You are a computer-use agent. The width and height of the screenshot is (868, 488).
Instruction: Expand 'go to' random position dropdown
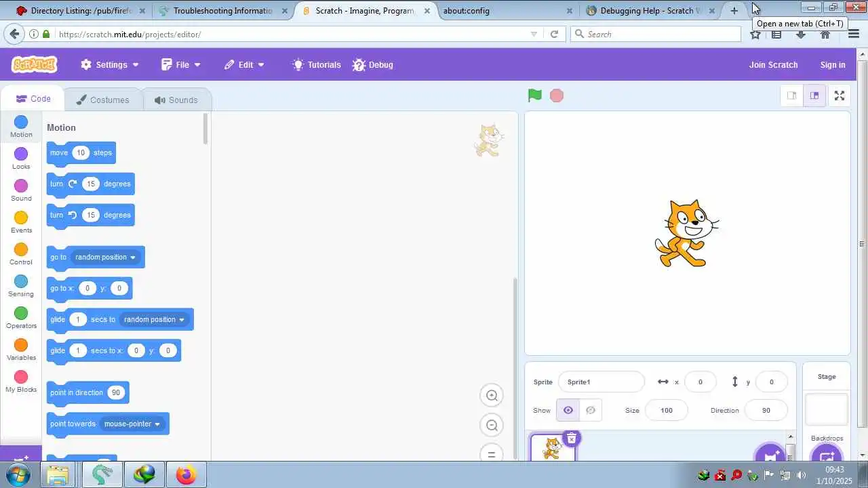(x=105, y=257)
